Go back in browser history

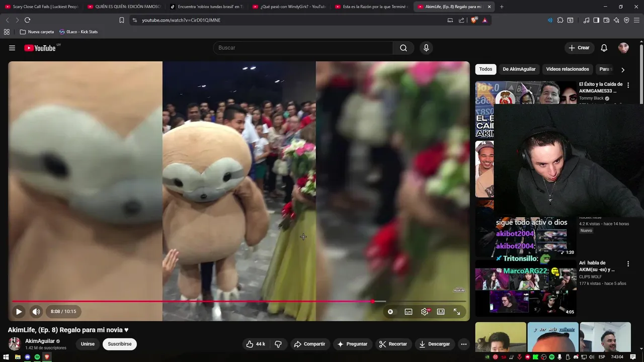[x=7, y=20]
